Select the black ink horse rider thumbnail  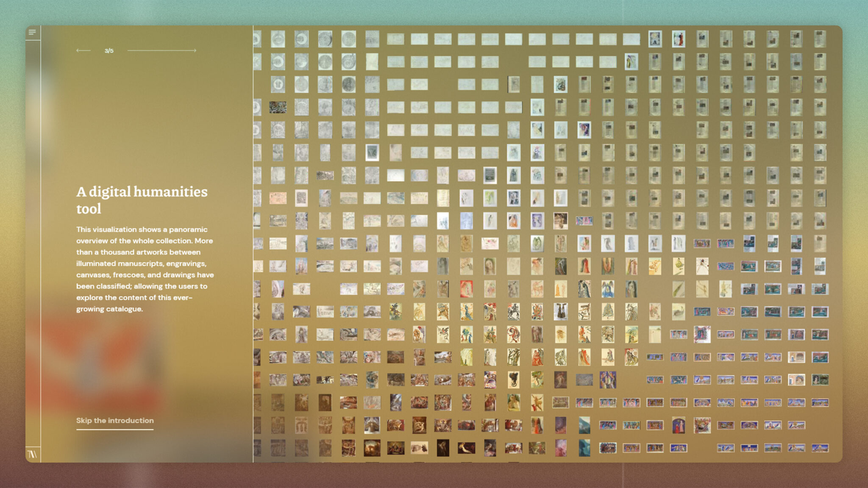[514, 312]
